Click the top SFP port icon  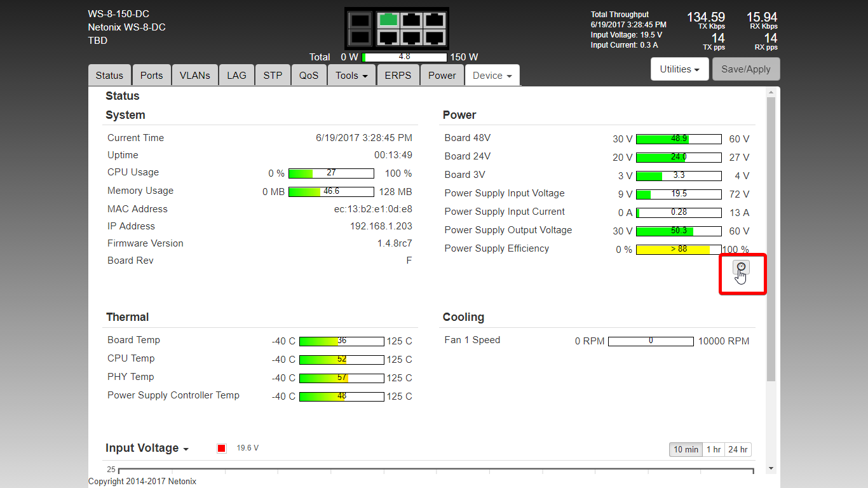click(360, 20)
